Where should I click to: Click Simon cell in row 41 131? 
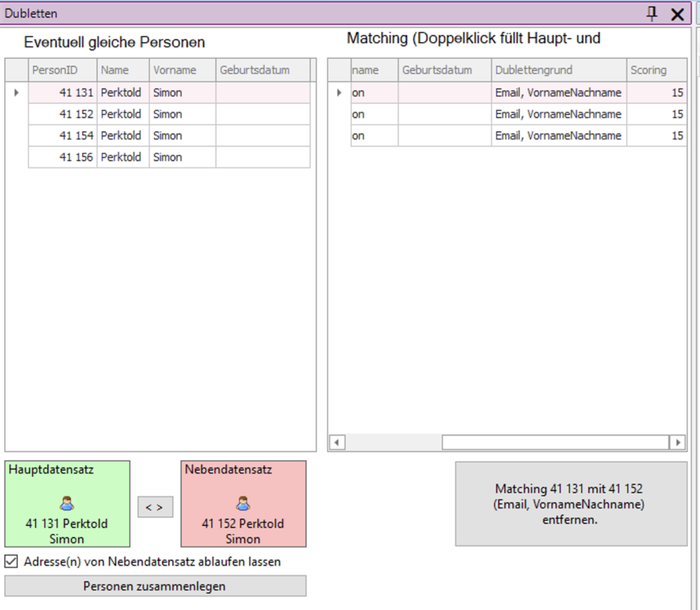(x=183, y=92)
